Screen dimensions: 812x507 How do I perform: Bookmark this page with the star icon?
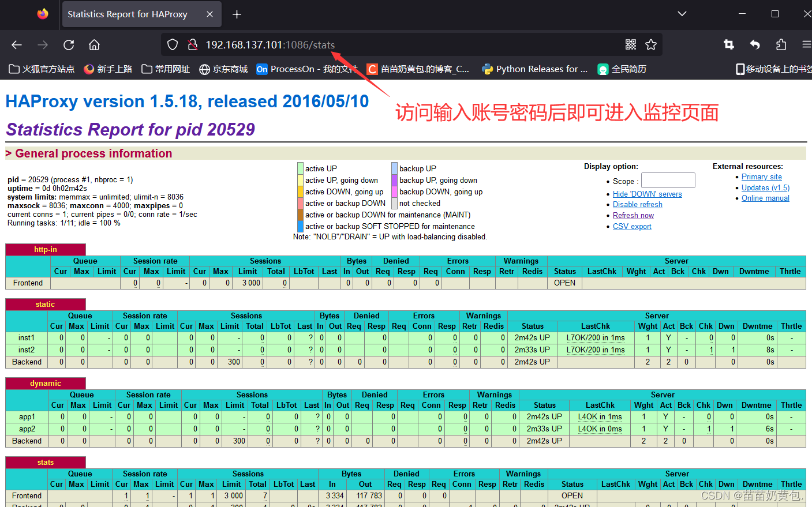[651, 44]
